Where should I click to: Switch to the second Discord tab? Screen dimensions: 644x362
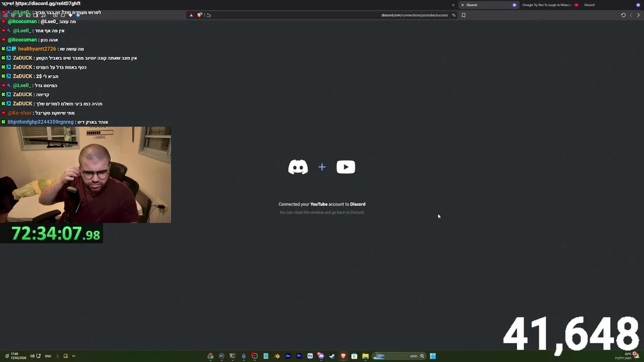pos(611,5)
